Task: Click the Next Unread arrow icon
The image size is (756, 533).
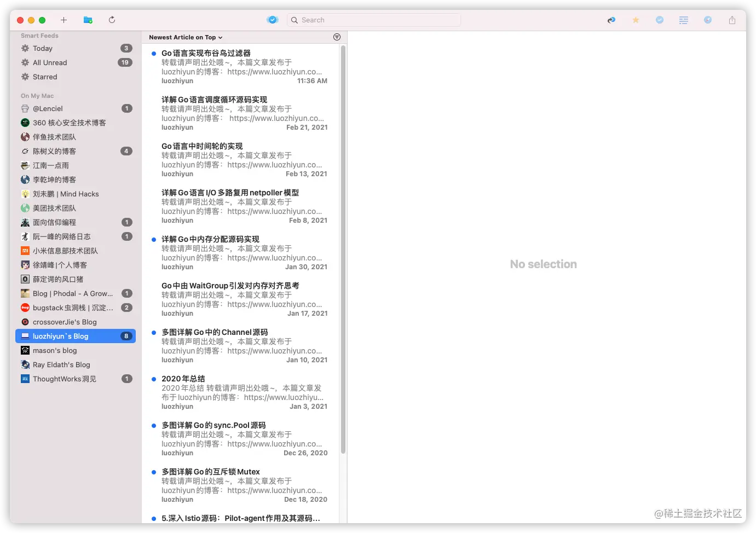Action: pos(611,20)
